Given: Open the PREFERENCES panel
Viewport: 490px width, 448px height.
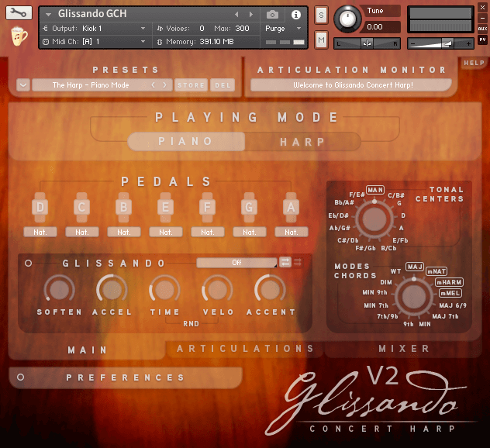Looking at the screenshot, I should tap(126, 377).
